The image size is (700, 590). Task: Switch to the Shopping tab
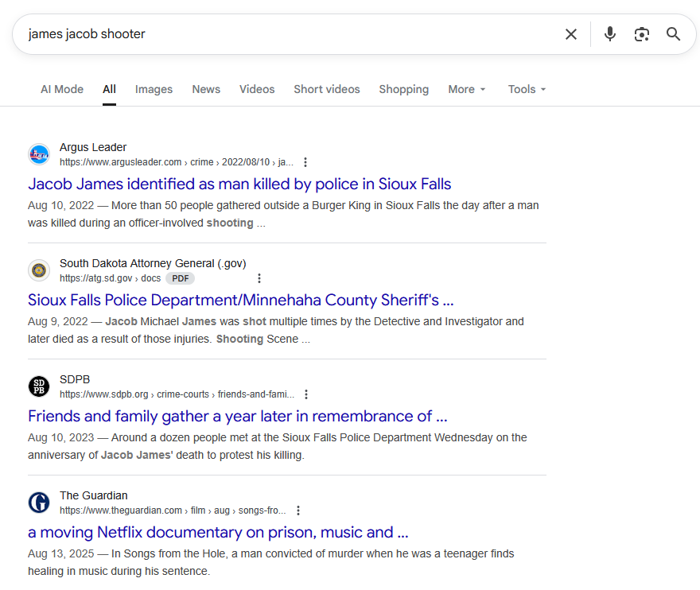point(404,89)
